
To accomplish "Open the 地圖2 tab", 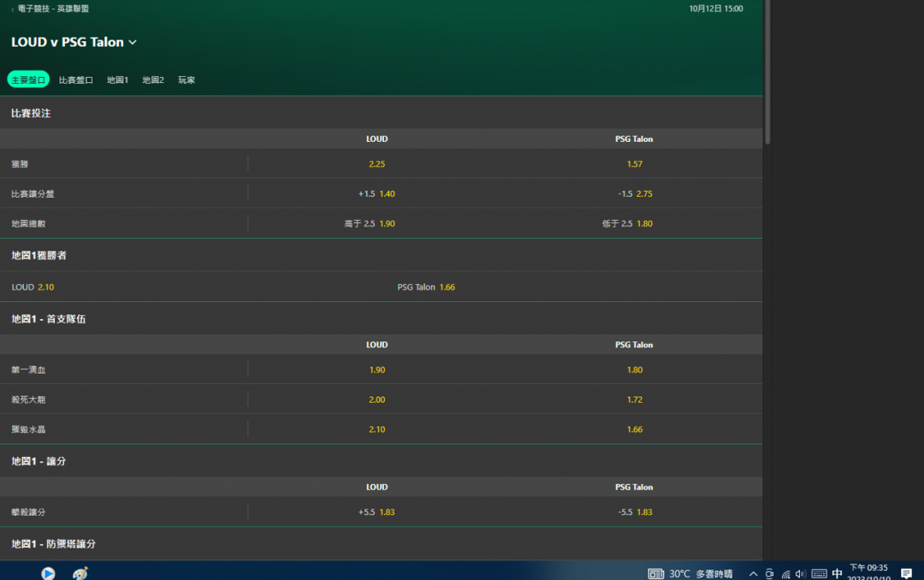I will (x=153, y=80).
